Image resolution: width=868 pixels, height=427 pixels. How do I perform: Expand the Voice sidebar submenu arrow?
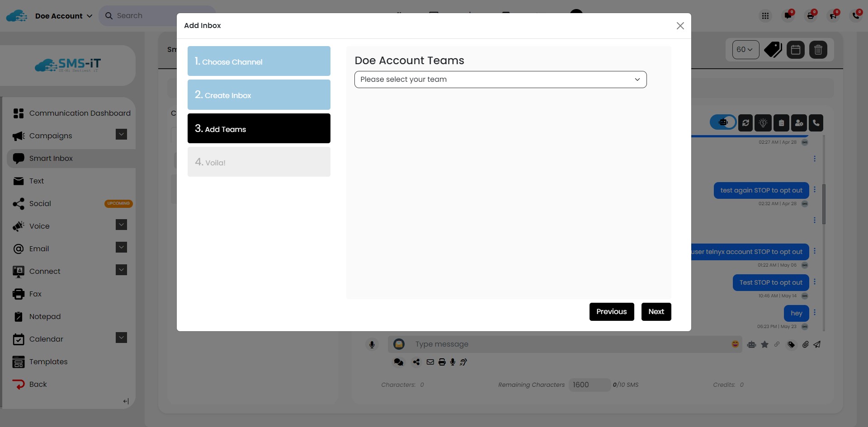121,225
